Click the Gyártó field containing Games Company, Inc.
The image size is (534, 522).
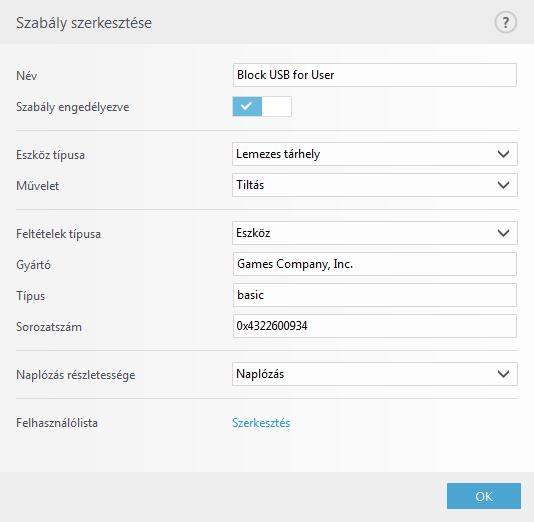[375, 264]
